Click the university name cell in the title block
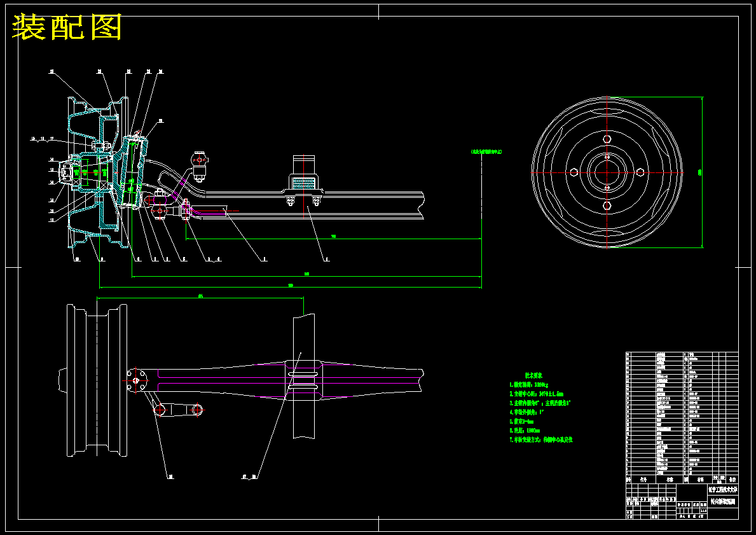 click(x=724, y=490)
